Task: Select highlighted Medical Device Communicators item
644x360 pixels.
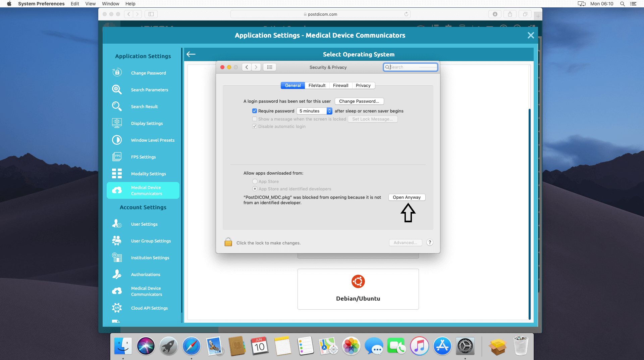Action: click(x=143, y=190)
